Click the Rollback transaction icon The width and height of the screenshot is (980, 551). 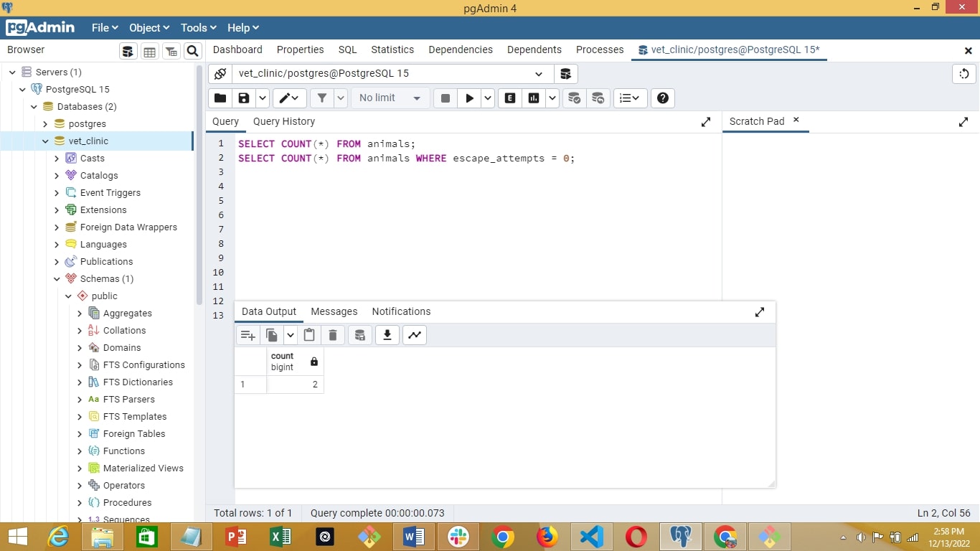(x=598, y=98)
